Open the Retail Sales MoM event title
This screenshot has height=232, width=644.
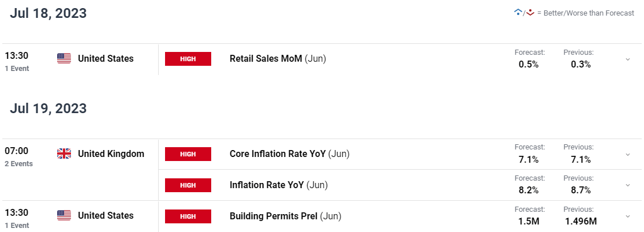tap(278, 59)
